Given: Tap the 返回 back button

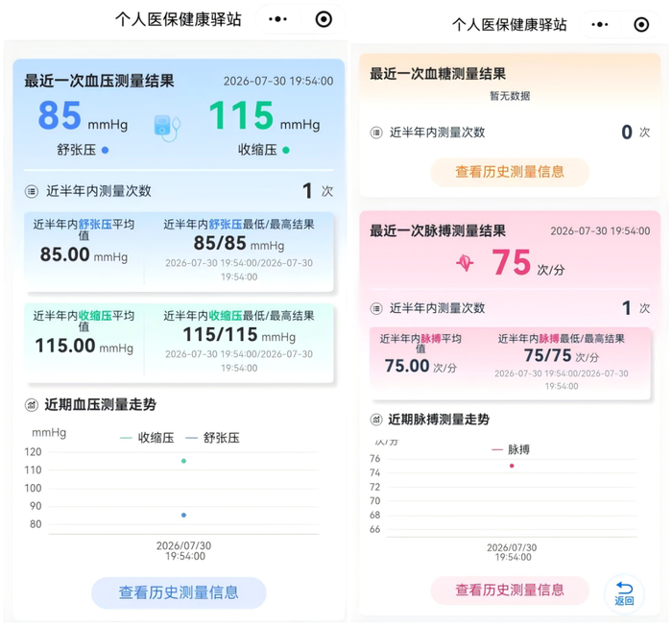Looking at the screenshot, I should [624, 594].
